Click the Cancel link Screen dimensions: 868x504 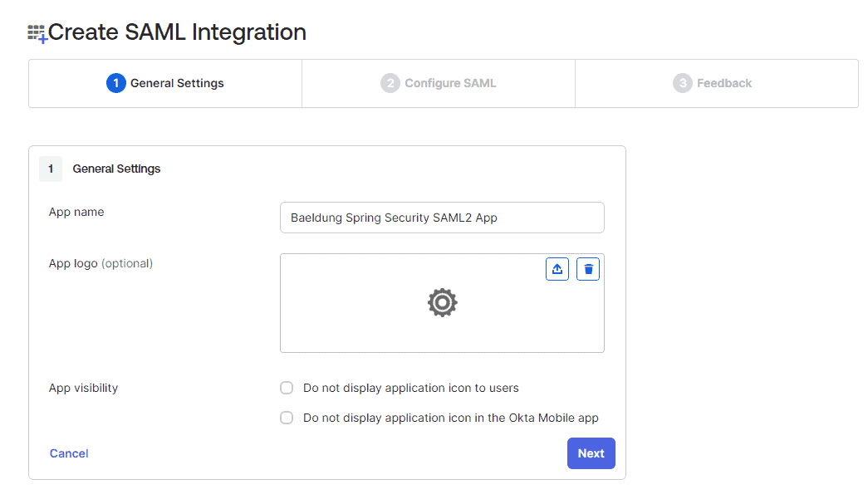click(x=68, y=453)
